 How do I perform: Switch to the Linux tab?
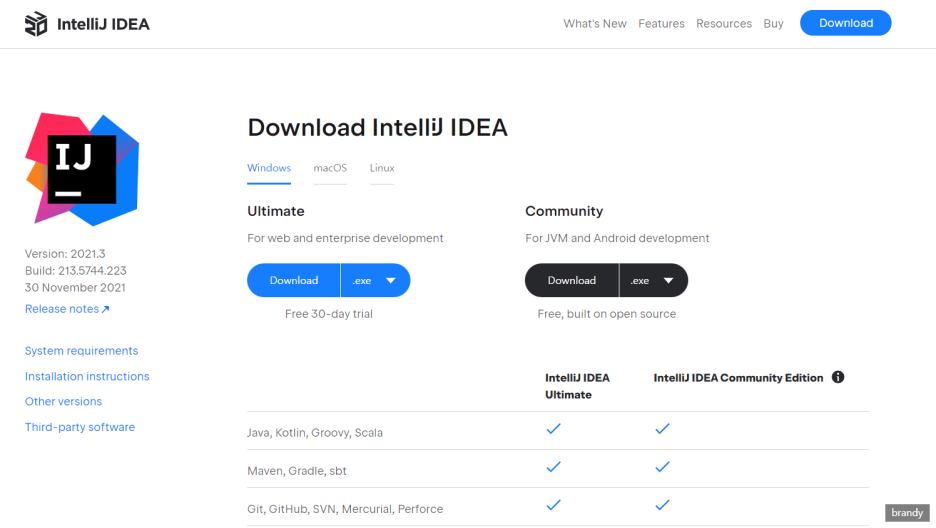[x=381, y=168]
